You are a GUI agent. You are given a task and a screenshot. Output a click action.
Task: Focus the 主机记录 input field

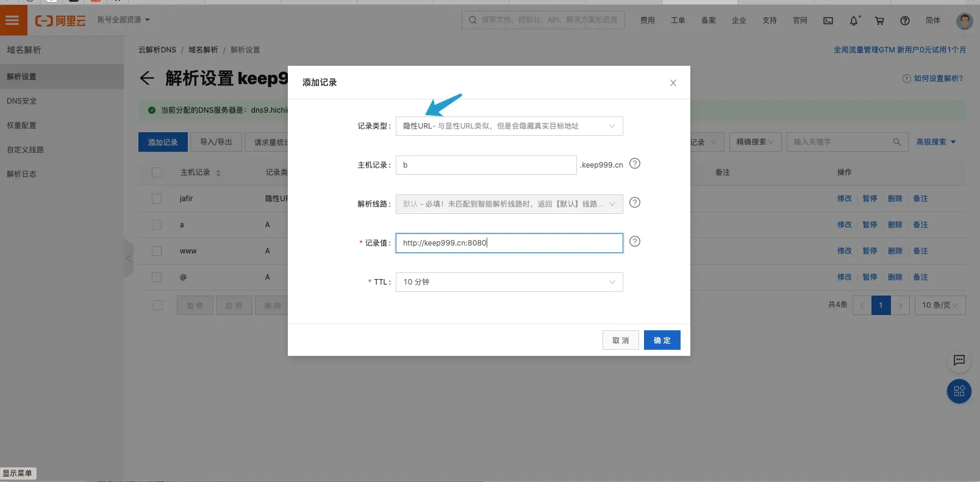(486, 165)
